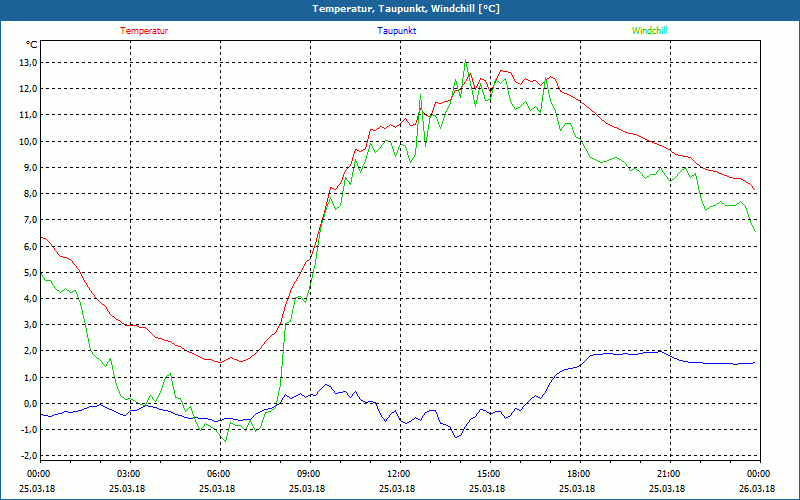
Task: Click the 1,0 y-axis value
Action: point(30,377)
